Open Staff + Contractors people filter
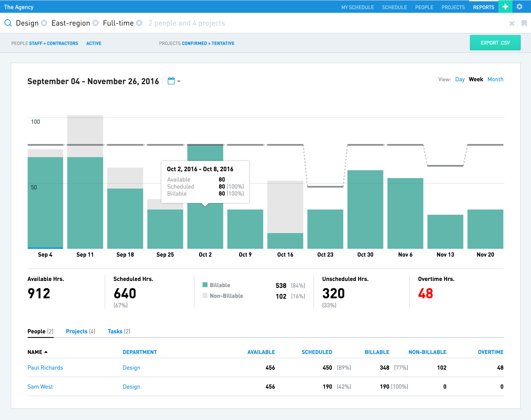The image size is (531, 420). (x=53, y=43)
